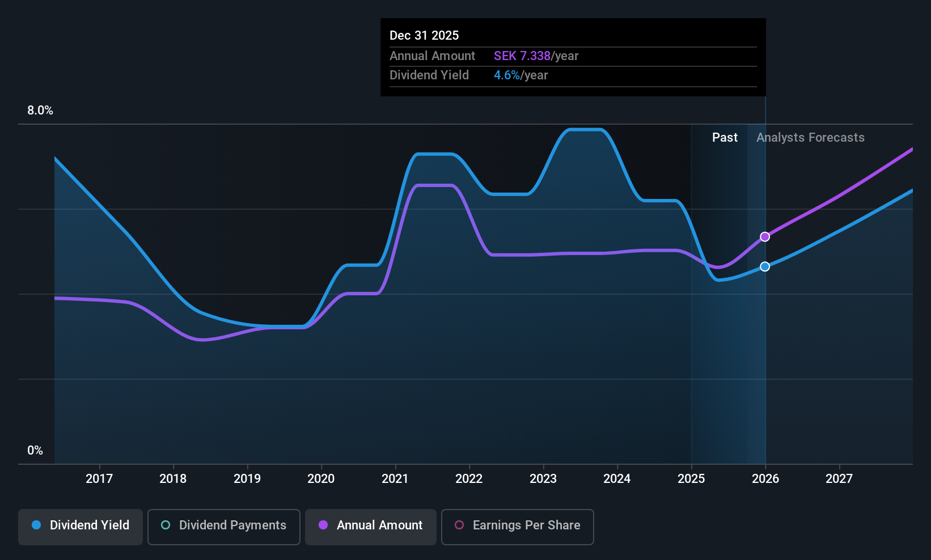Click the 2027 year label on x-axis
Screen dimensions: 931x560
pos(839,479)
